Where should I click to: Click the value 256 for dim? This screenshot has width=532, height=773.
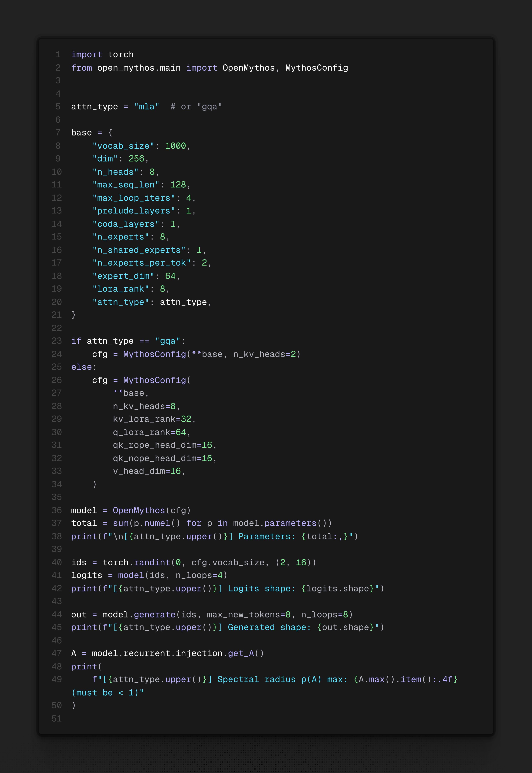[x=136, y=159]
